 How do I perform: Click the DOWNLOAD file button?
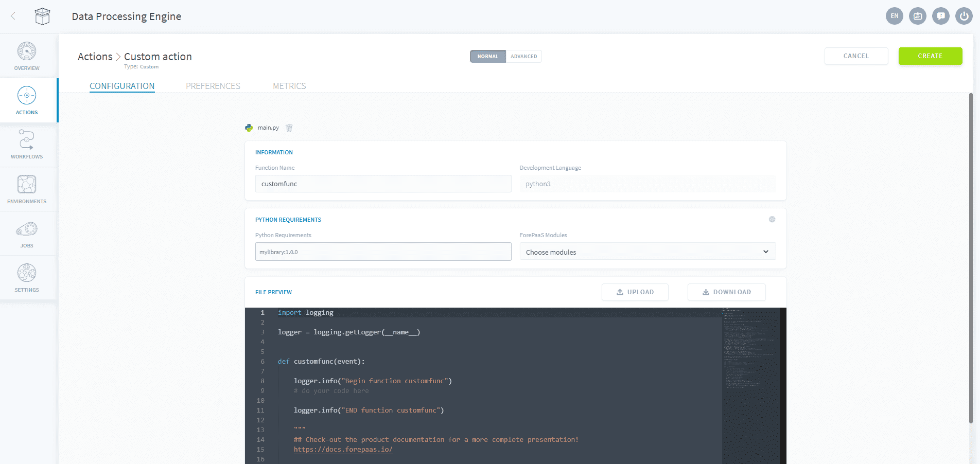click(x=727, y=292)
